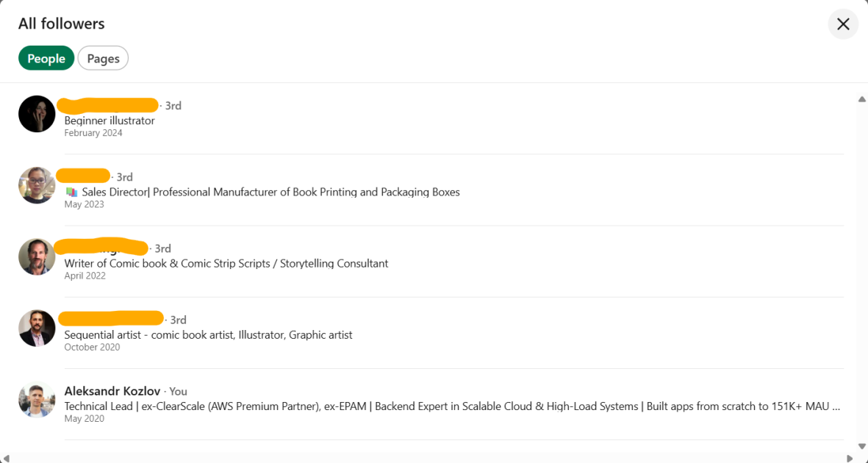The width and height of the screenshot is (868, 463).
Task: Click the All followers heading
Action: [62, 24]
